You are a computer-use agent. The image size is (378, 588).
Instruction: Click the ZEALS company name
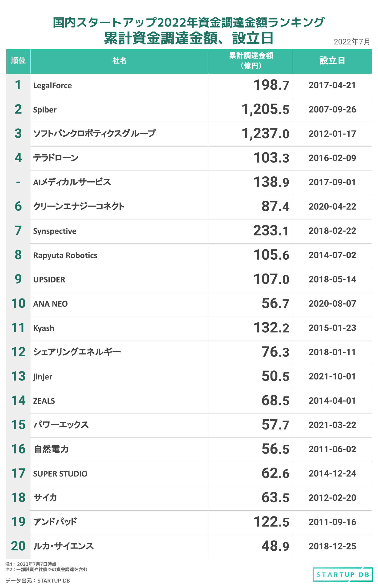point(44,401)
